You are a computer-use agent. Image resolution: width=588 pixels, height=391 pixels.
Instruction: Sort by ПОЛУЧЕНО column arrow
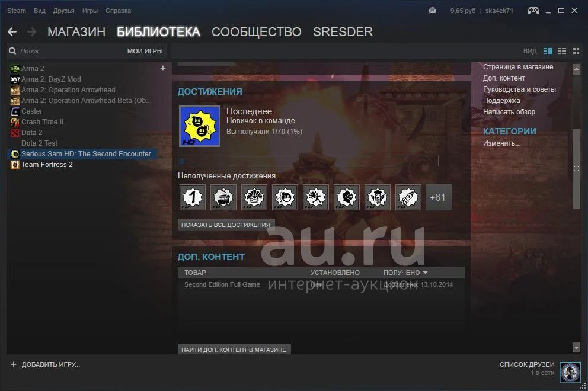point(425,273)
